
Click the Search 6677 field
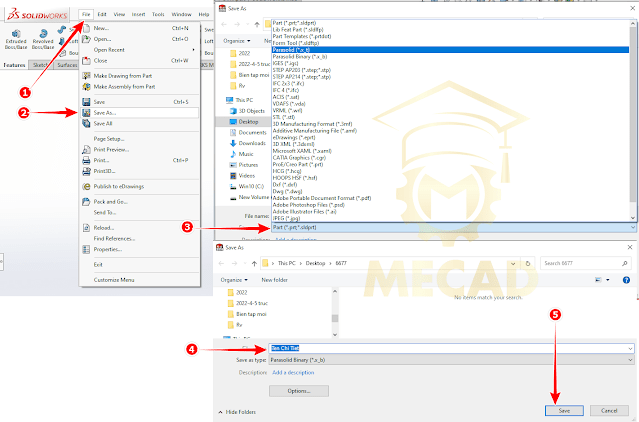(x=585, y=264)
